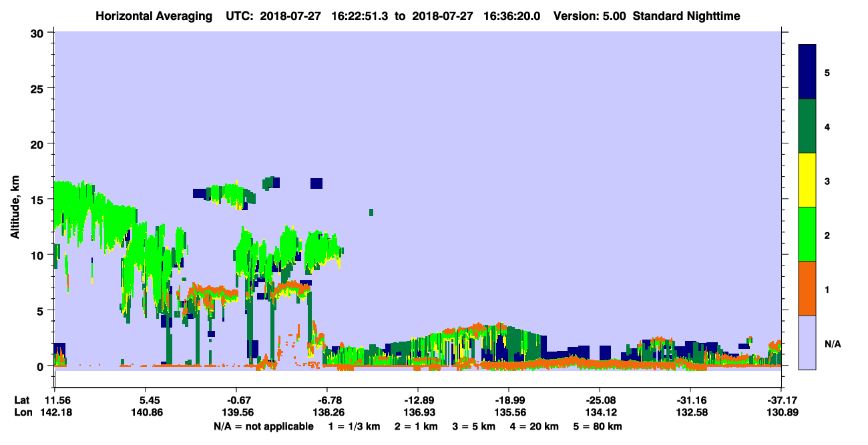The height and width of the screenshot is (445, 868).
Task: Click the legend text '3 = 5 km'
Action: (x=475, y=426)
